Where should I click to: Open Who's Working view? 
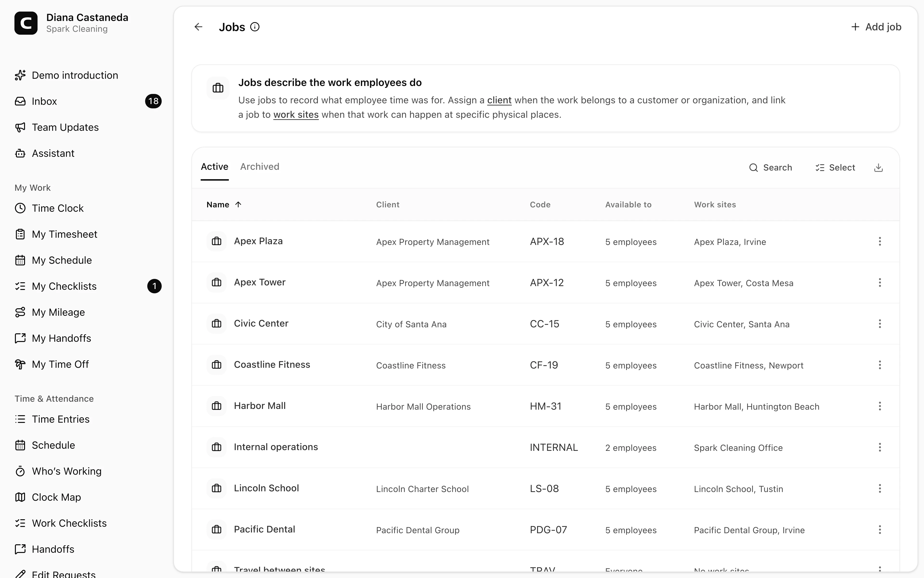[88, 471]
